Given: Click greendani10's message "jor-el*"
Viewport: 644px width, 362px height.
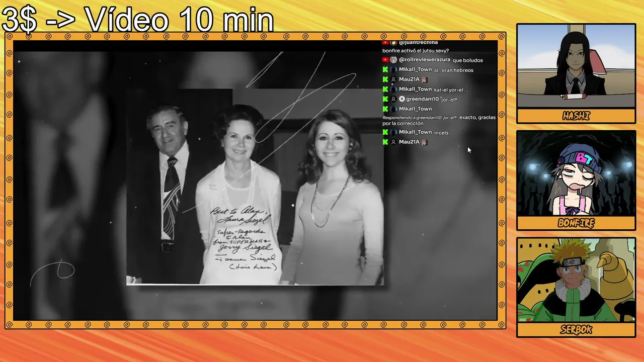Looking at the screenshot, I should [449, 100].
